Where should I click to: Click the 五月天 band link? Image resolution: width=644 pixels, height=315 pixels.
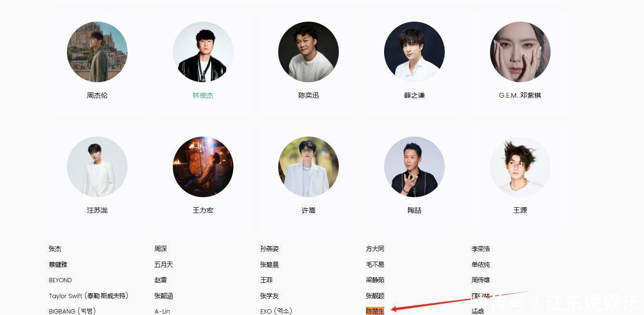[x=164, y=265]
